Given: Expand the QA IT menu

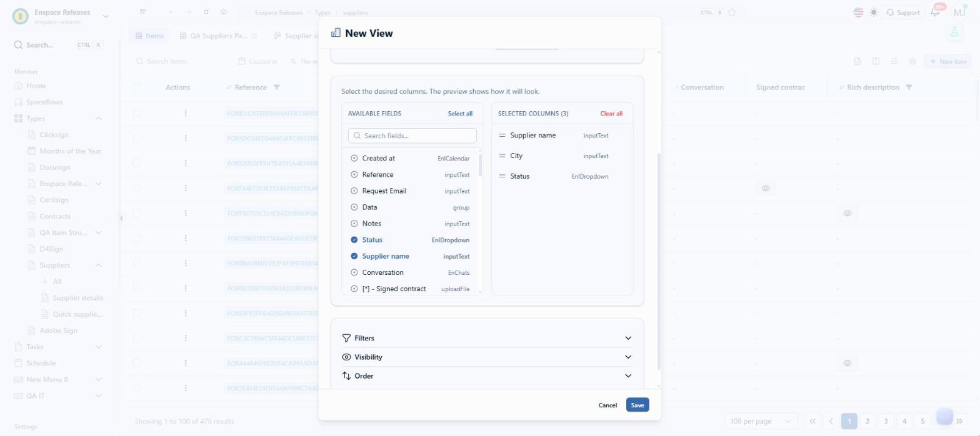Looking at the screenshot, I should click(98, 395).
